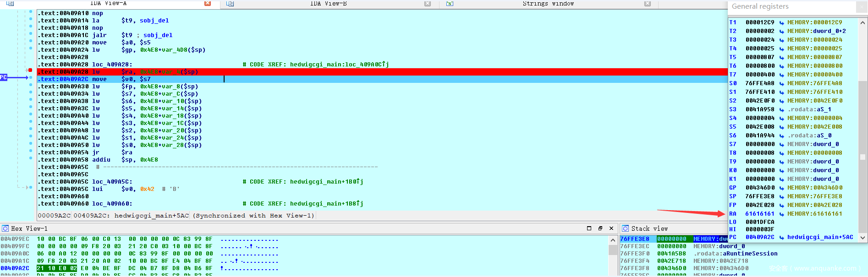Follow the jump arrow for register T5
This screenshot has height=277, width=868.
pos(782,57)
